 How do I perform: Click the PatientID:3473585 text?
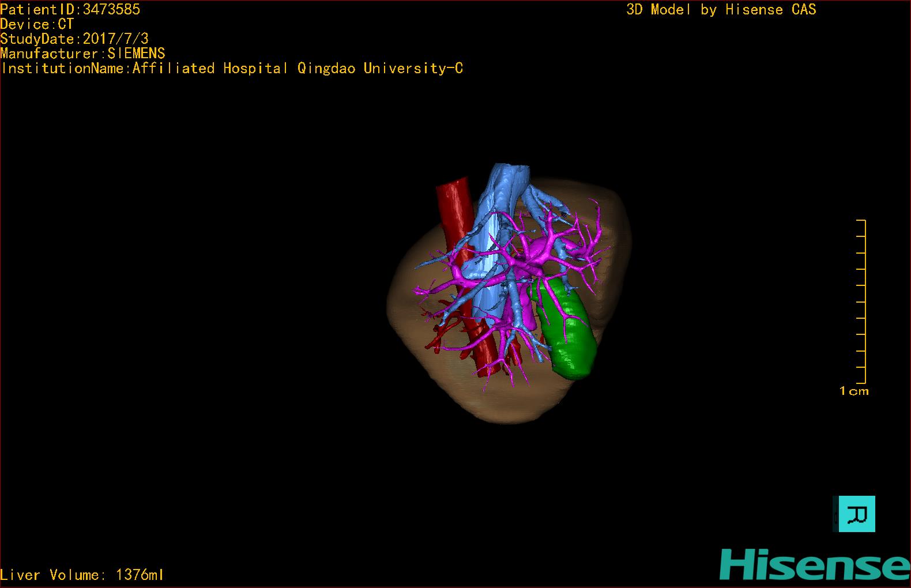click(70, 9)
